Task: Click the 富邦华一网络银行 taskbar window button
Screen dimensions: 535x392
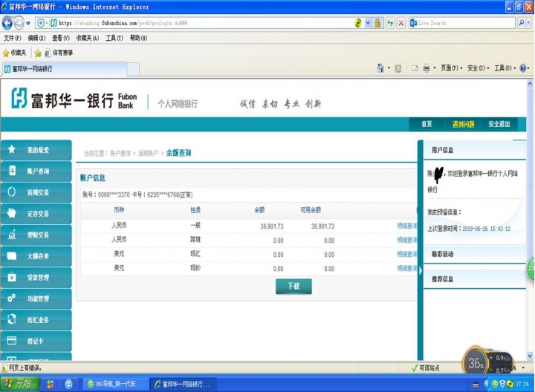Action: point(184,384)
